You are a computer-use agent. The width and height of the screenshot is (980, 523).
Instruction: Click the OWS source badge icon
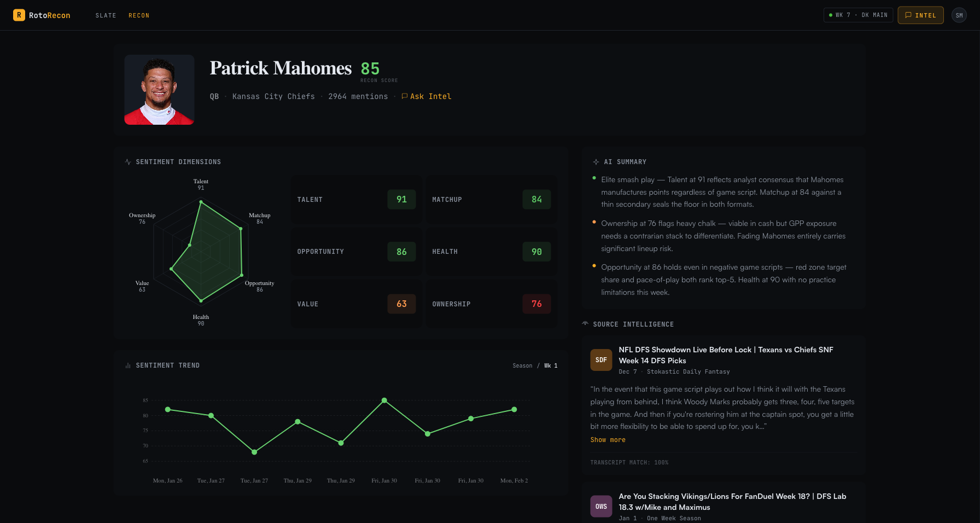601,507
